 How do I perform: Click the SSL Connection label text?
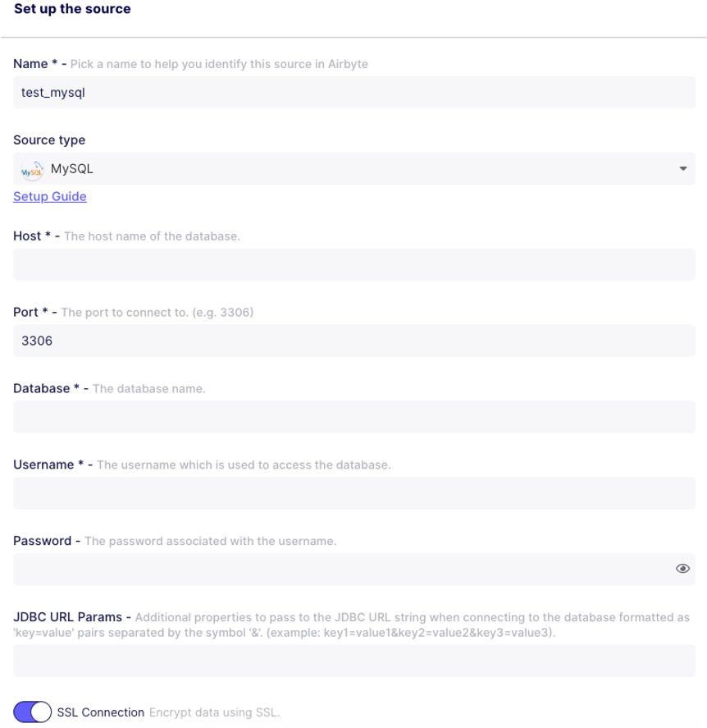click(x=101, y=712)
